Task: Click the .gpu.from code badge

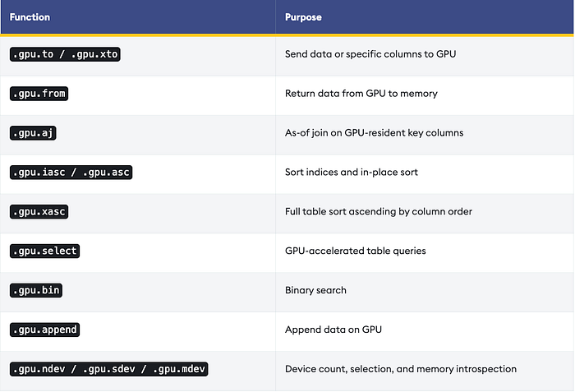Action: (x=39, y=94)
